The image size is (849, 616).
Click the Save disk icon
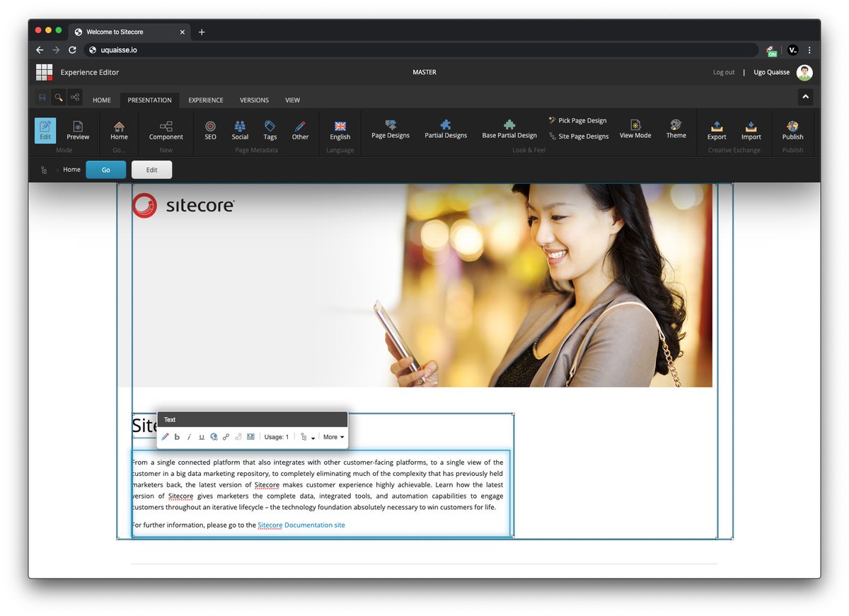42,98
